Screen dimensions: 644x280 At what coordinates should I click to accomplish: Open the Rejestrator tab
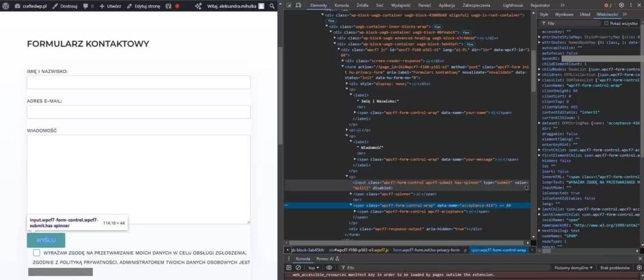(x=540, y=5)
